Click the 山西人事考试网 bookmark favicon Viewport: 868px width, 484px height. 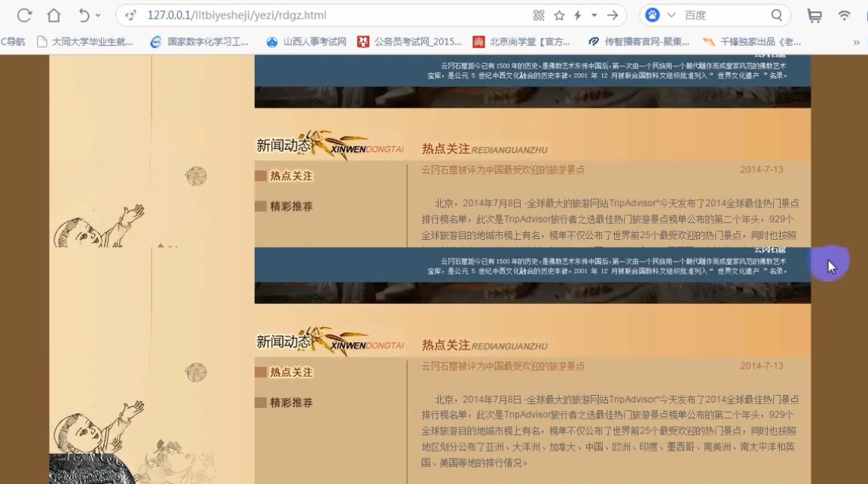tap(272, 42)
